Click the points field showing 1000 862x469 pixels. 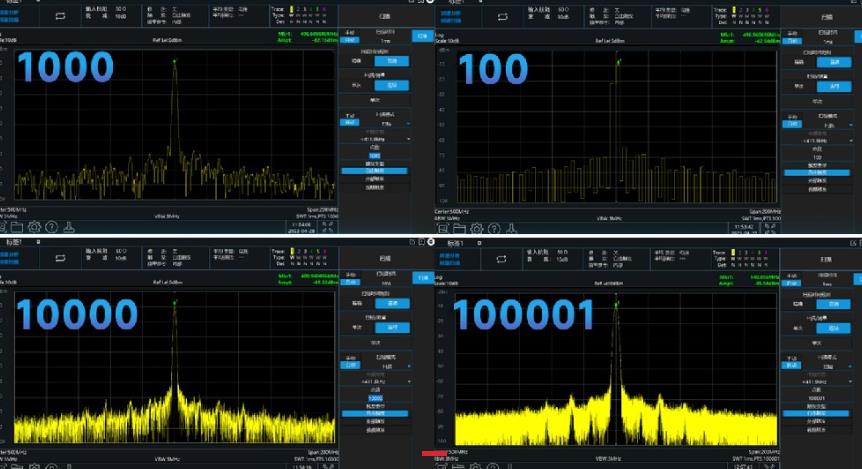pyautogui.click(x=375, y=156)
